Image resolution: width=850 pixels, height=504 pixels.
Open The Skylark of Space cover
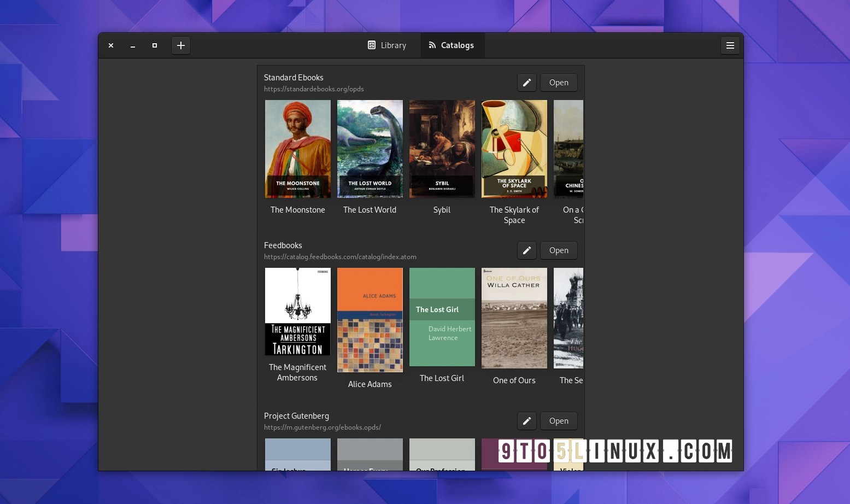tap(514, 149)
